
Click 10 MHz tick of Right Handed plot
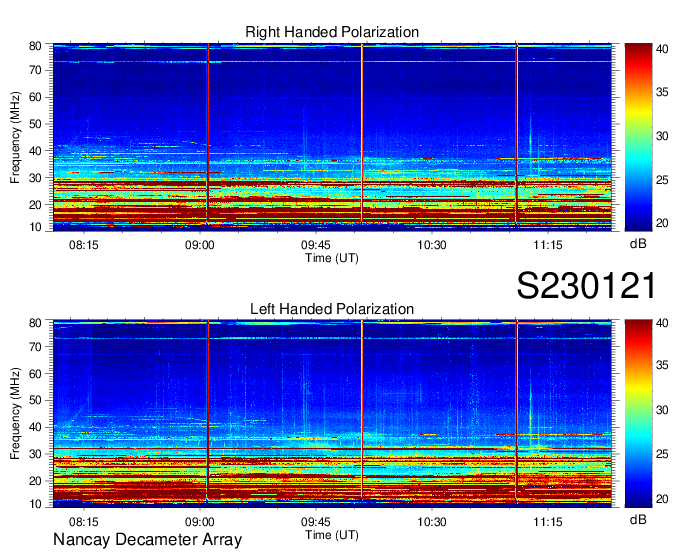click(35, 227)
